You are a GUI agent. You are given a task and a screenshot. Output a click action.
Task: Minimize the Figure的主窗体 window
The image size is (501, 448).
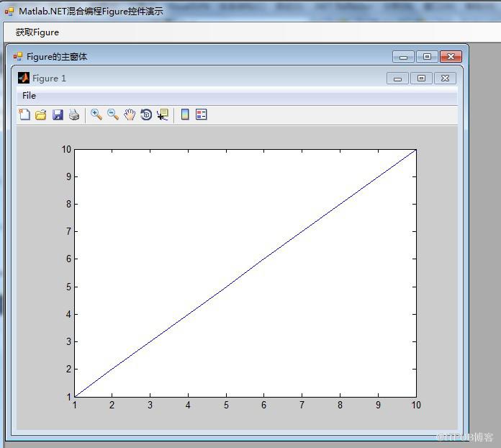tap(403, 57)
